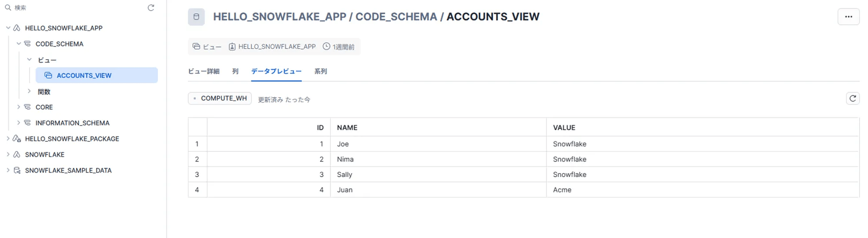Click the CODE_SCHEMA breadcrumb link
868x238 pixels.
point(396,17)
